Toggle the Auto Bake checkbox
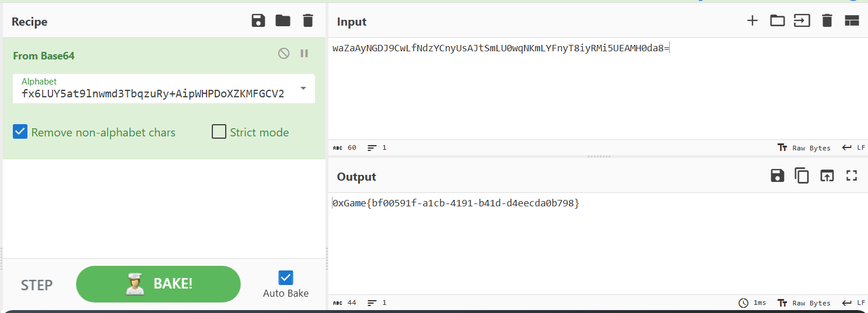868x313 pixels. [x=286, y=277]
